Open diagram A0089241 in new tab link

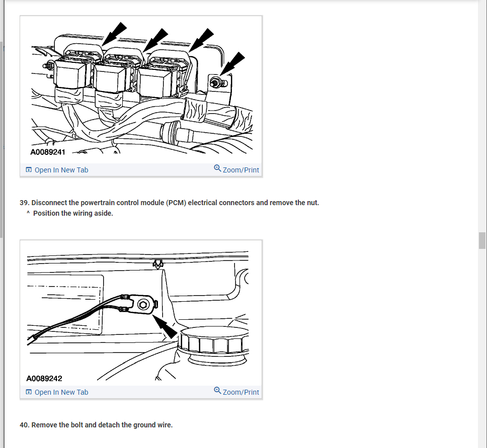click(x=57, y=170)
